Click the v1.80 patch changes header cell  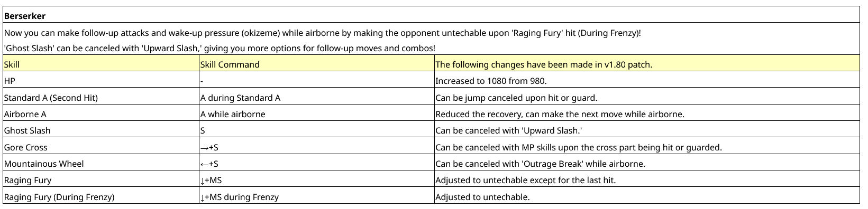(x=647, y=64)
